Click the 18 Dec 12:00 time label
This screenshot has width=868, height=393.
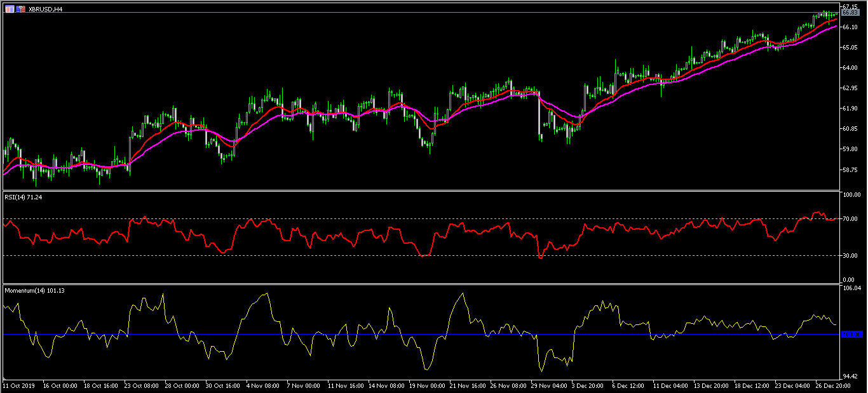[752, 385]
